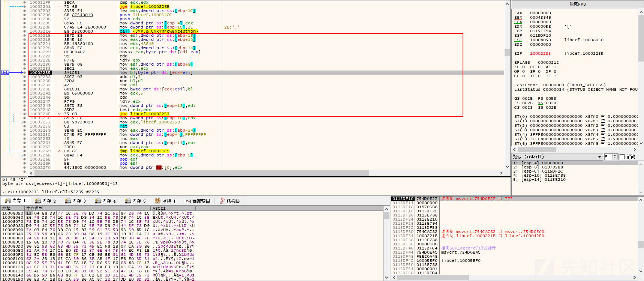The image size is (644, 281).
Task: Click the 隐藏FPU button above registers
Action: coord(578,4)
